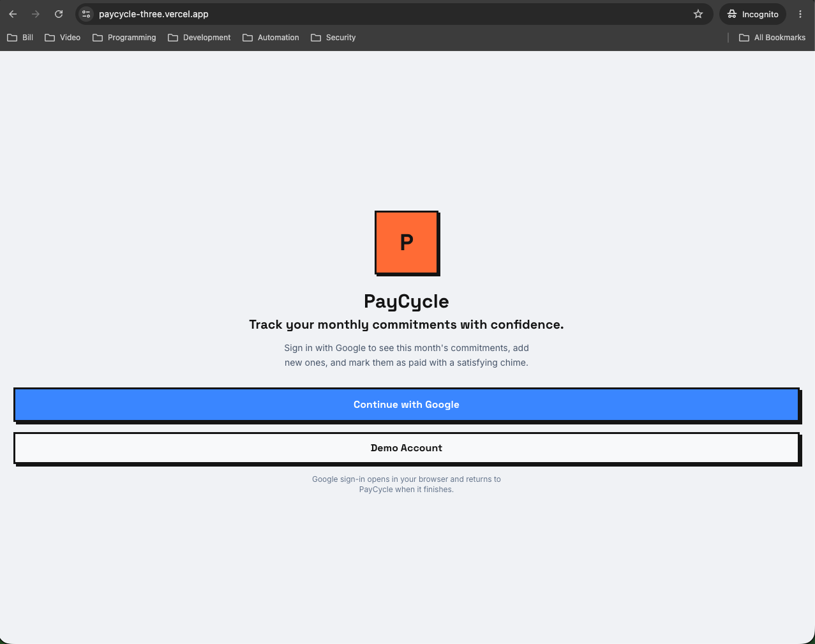Open the Programming bookmarks folder
Viewport: 815px width, 644px height.
[x=124, y=38]
